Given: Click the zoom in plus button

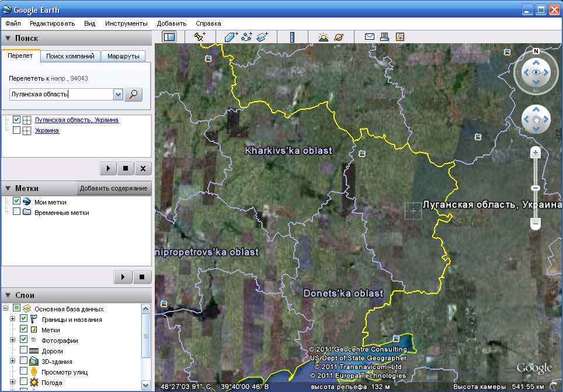Looking at the screenshot, I should pyautogui.click(x=536, y=152).
